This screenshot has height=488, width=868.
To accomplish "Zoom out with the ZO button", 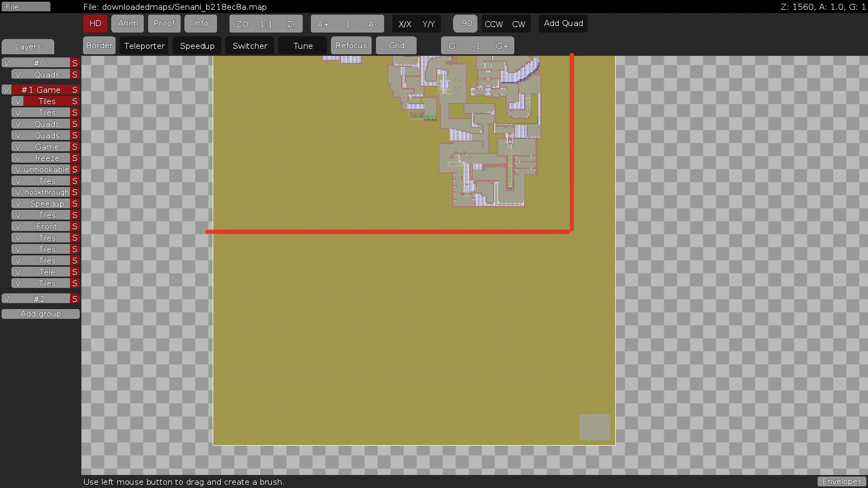I will [241, 24].
